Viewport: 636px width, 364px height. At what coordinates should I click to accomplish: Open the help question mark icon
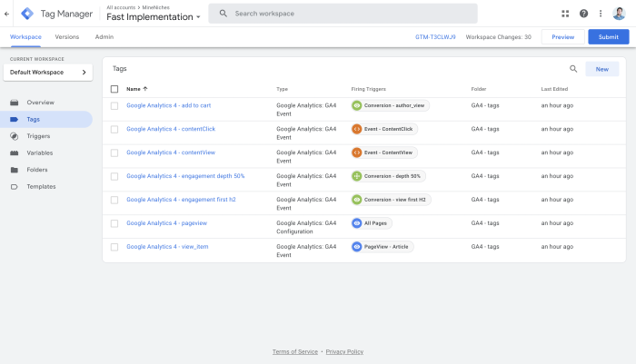(x=583, y=14)
